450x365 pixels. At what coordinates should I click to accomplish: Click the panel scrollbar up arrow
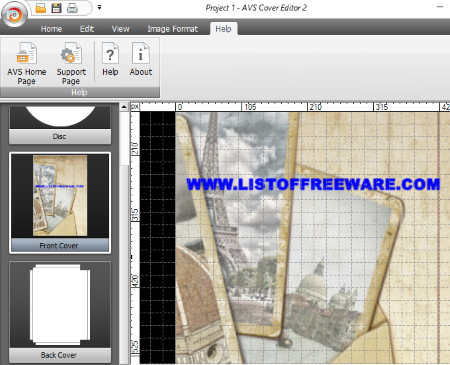click(x=124, y=107)
